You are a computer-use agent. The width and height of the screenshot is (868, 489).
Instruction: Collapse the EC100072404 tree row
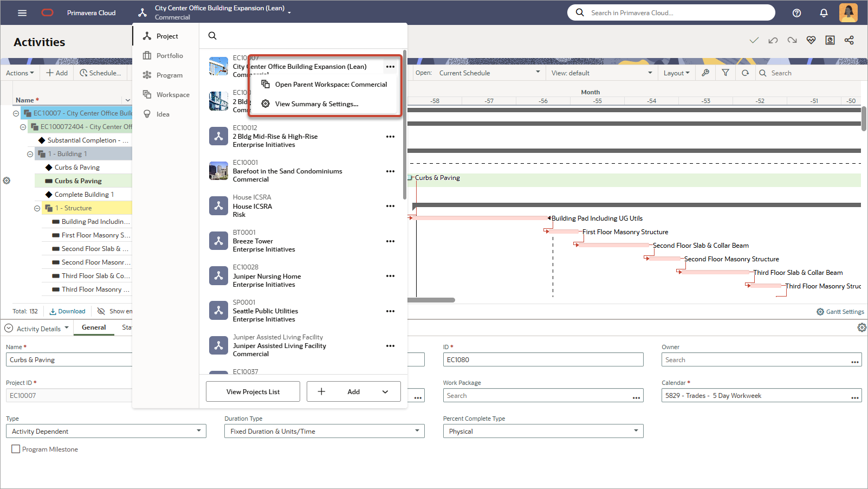tap(23, 127)
